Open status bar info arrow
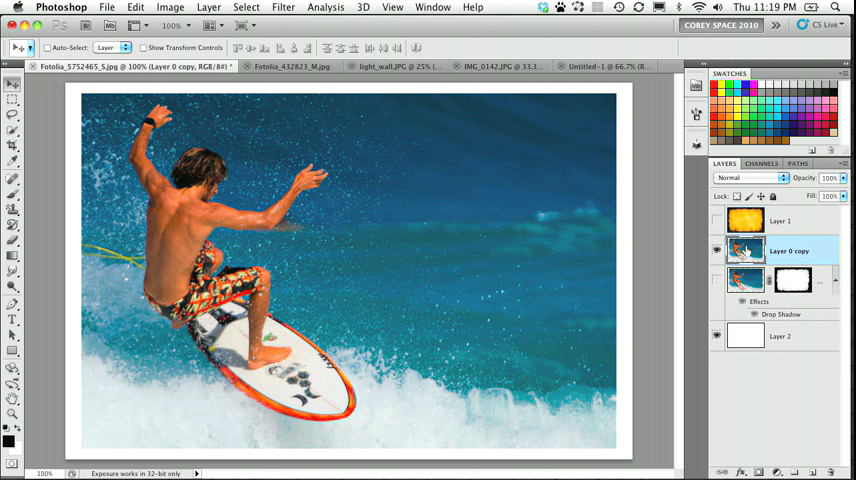The height and width of the screenshot is (480, 856). (x=197, y=473)
